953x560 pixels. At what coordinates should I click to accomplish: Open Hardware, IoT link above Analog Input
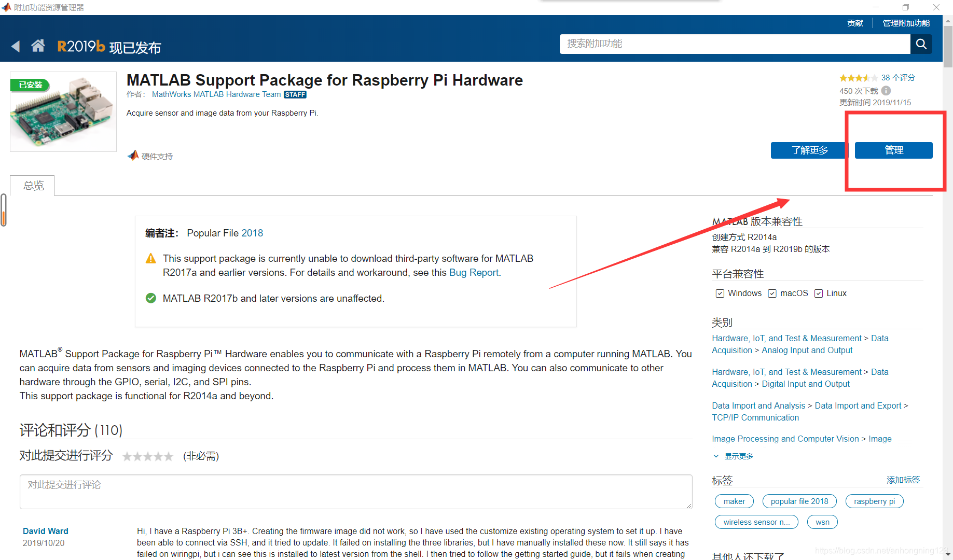pos(786,339)
